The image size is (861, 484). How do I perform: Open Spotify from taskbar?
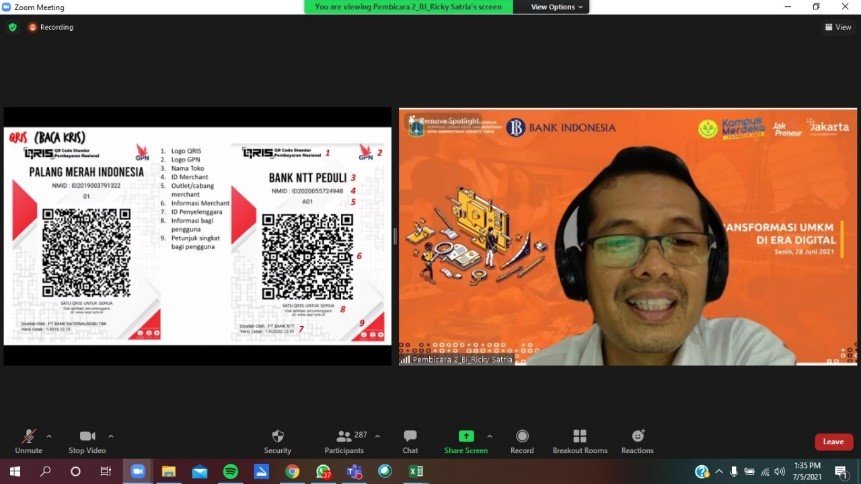231,471
